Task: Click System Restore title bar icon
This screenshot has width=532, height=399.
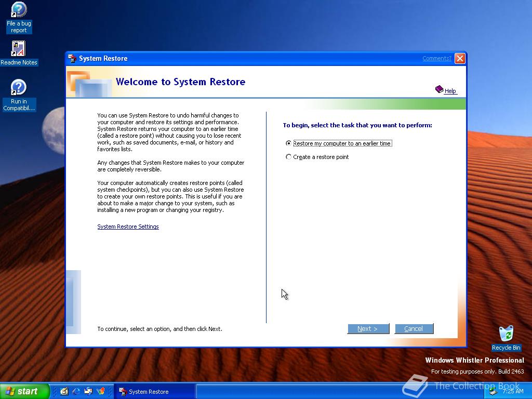Action: 72,58
